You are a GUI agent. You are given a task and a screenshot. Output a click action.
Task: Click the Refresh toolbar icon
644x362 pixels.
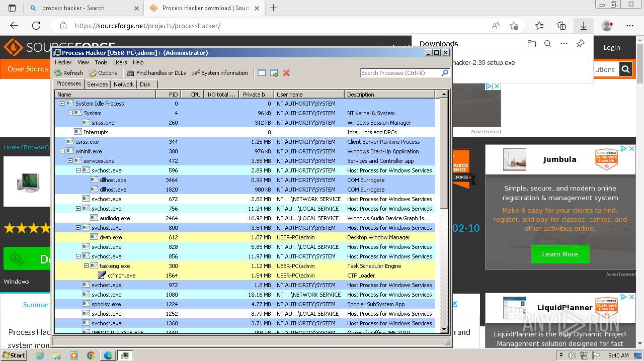tap(58, 73)
